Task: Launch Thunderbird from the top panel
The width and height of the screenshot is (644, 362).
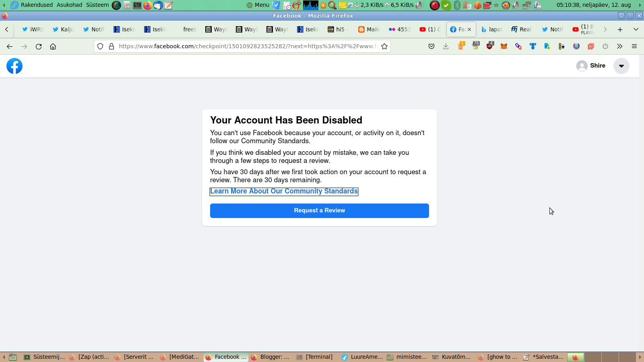Action: [158, 5]
